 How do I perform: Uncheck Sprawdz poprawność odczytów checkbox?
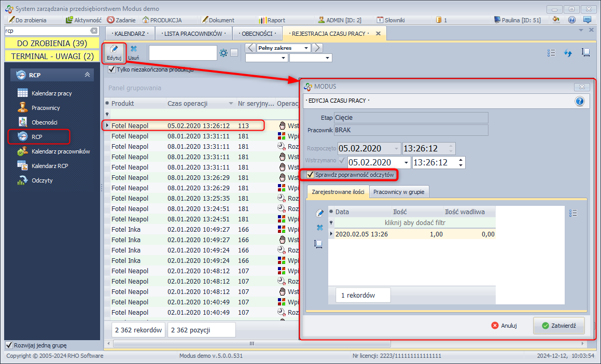point(311,175)
